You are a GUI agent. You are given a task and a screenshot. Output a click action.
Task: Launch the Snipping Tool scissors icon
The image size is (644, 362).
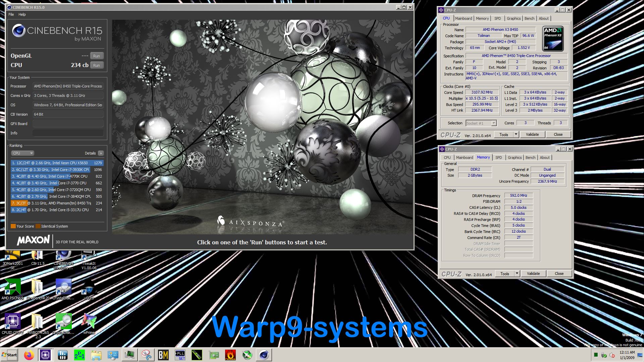point(147,355)
